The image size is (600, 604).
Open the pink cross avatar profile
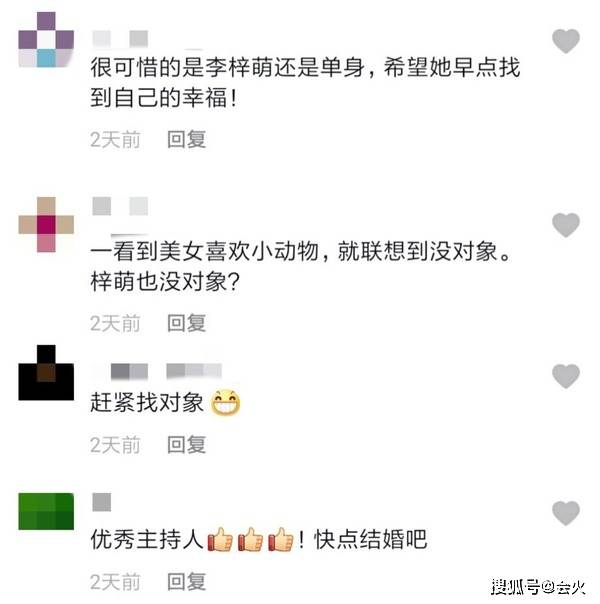pos(46,225)
